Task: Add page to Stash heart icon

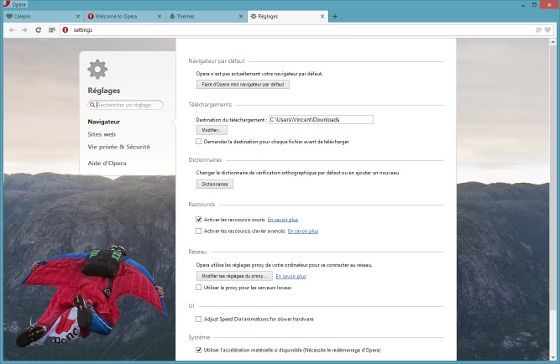Action: [548, 30]
